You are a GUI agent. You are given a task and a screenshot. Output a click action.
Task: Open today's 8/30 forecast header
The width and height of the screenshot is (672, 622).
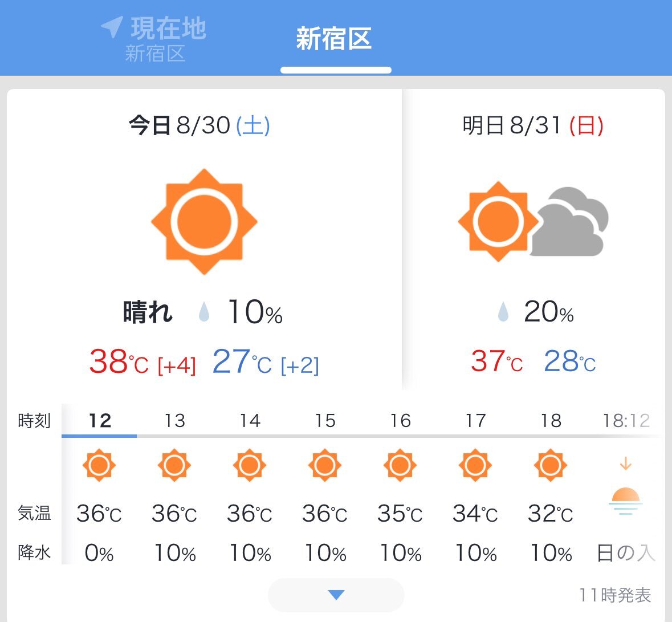click(x=199, y=125)
